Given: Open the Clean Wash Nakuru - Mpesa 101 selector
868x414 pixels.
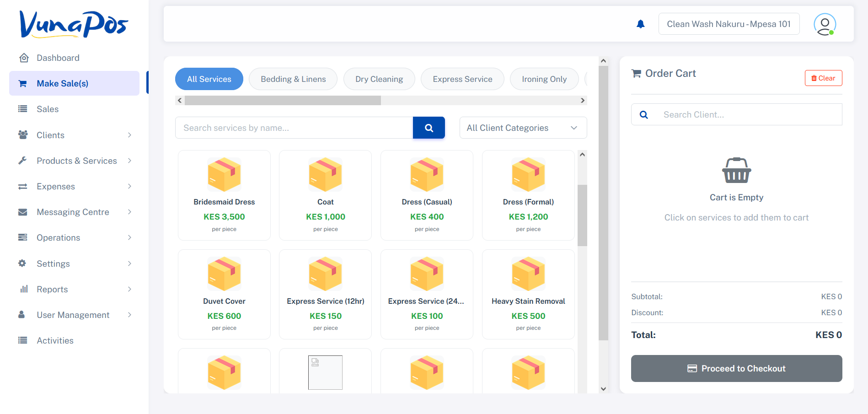Looking at the screenshot, I should (729, 24).
